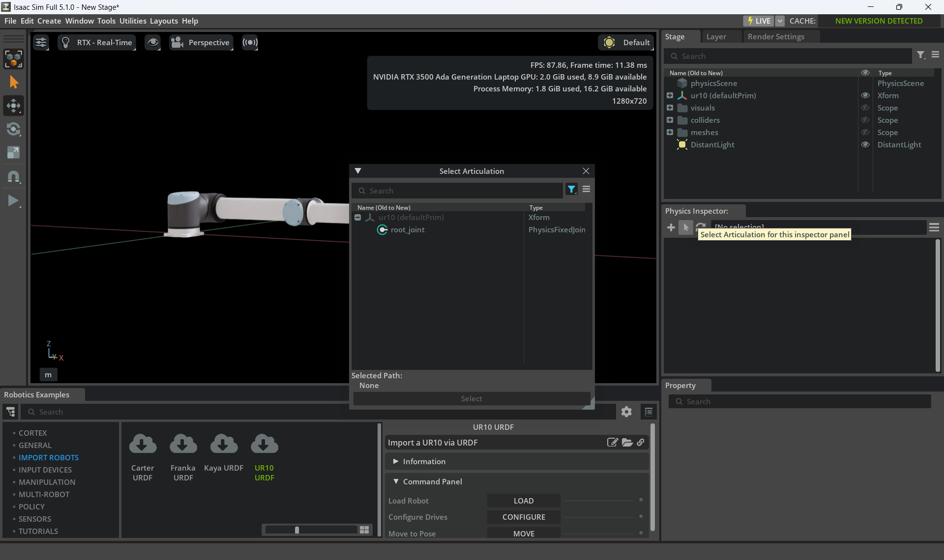The height and width of the screenshot is (560, 944).
Task: Click the Robotics Examples settings gear
Action: [x=626, y=412]
